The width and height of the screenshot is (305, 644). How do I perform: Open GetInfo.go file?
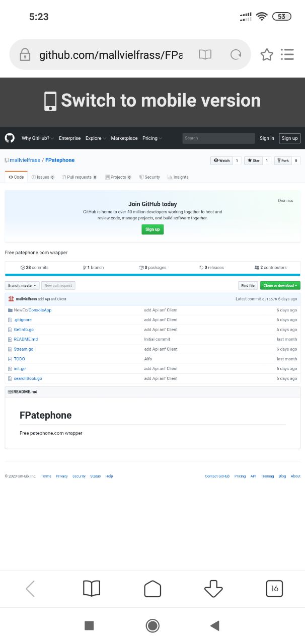[24, 330]
